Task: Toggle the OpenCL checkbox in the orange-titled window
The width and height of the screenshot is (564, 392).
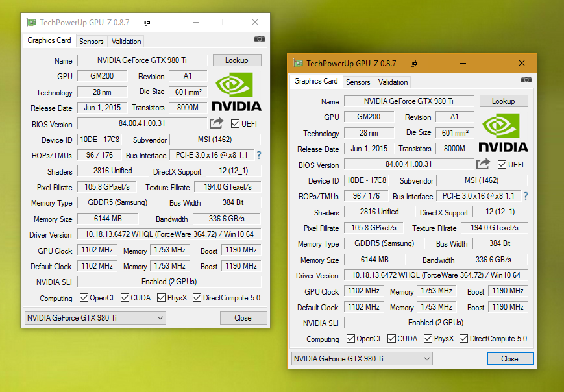Action: (350, 339)
